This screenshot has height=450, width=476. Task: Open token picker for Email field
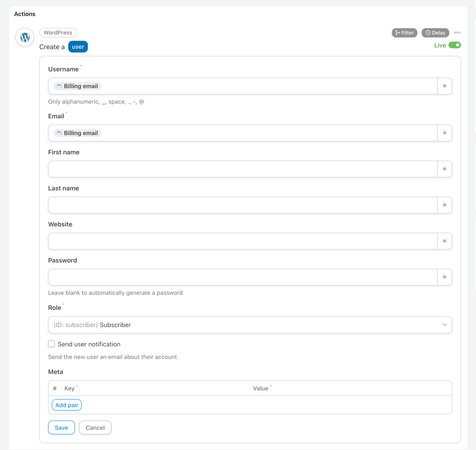click(445, 133)
